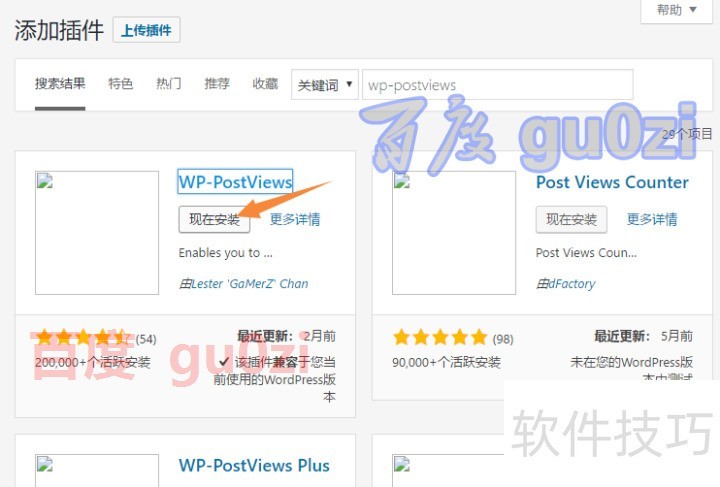This screenshot has height=487, width=720.
Task: Open the 帮助 help dropdown
Action: click(x=676, y=10)
